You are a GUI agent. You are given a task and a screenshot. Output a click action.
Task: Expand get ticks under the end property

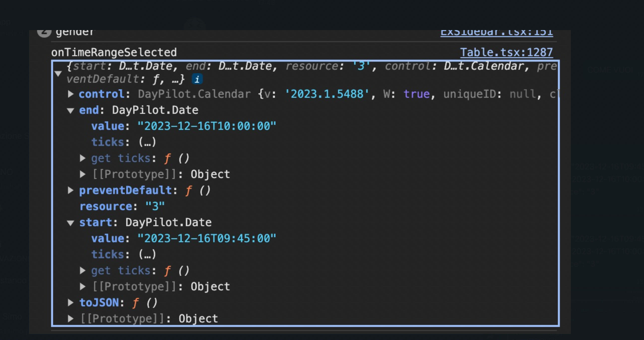(83, 158)
